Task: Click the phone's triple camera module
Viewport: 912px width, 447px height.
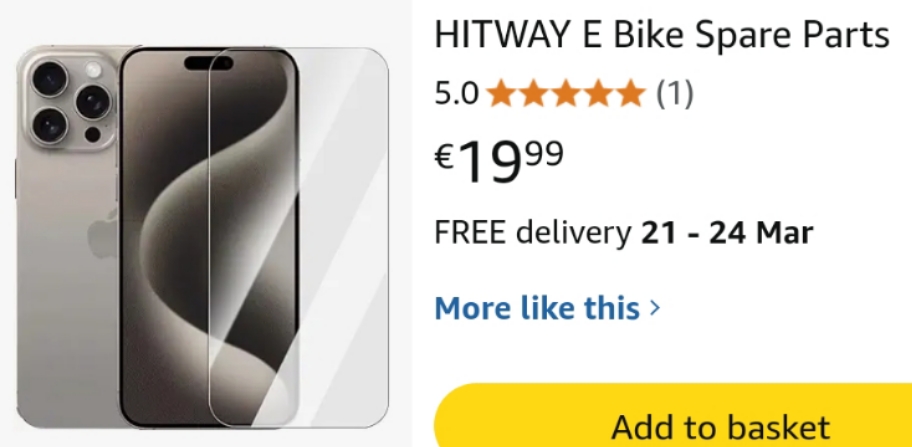Action: coord(71,103)
